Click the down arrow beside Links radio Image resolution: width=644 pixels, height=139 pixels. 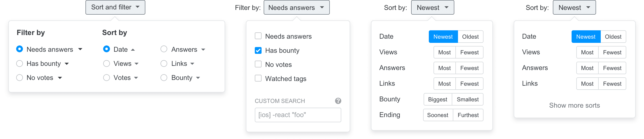192,64
